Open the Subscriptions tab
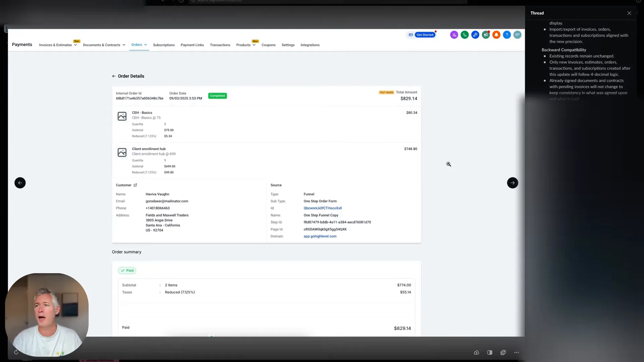This screenshot has width=644, height=362. pyautogui.click(x=164, y=45)
